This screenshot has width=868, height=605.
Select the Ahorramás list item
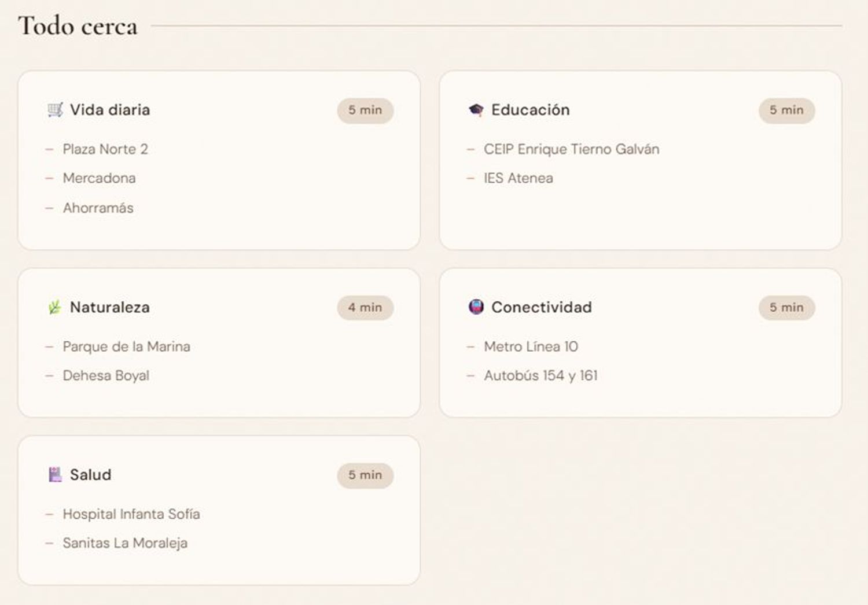[x=98, y=208]
